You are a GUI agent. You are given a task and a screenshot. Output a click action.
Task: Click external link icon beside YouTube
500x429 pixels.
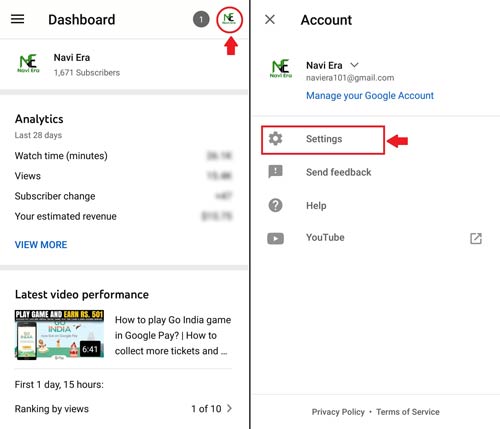476,238
